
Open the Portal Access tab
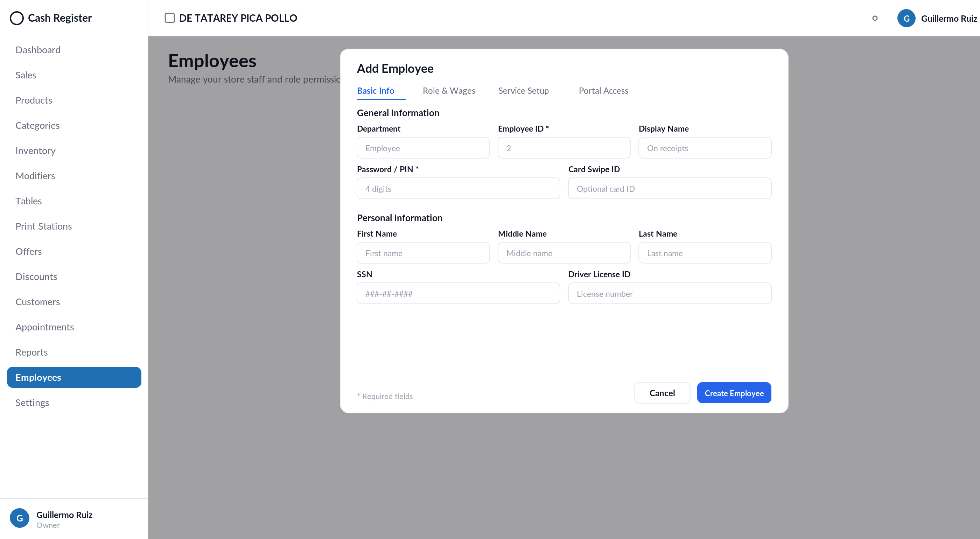coord(603,91)
